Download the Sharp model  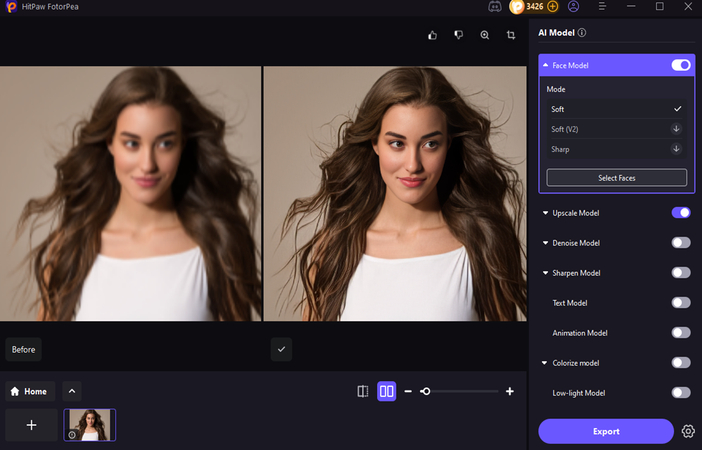tap(676, 149)
